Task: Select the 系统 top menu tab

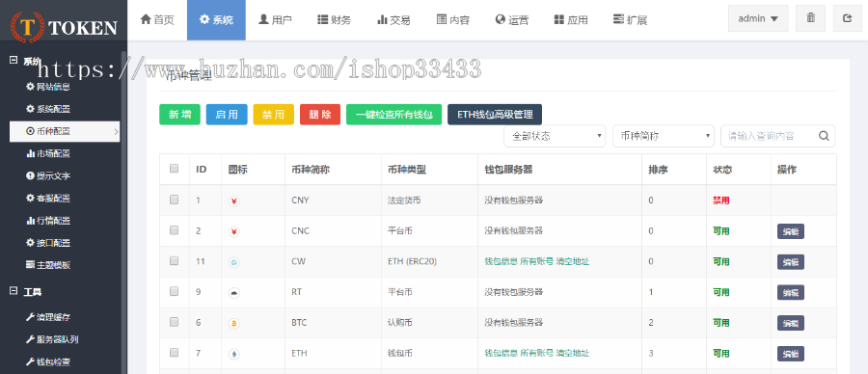Action: click(x=216, y=20)
